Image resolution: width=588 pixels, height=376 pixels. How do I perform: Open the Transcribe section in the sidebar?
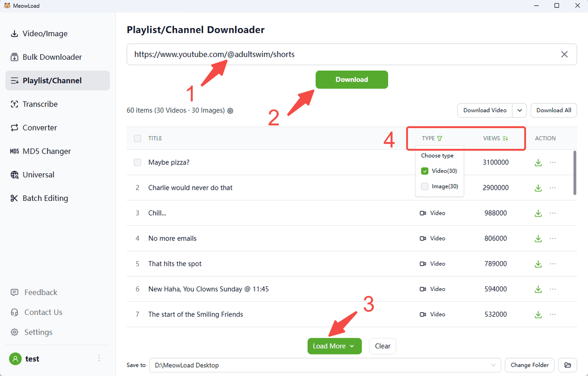(x=40, y=104)
